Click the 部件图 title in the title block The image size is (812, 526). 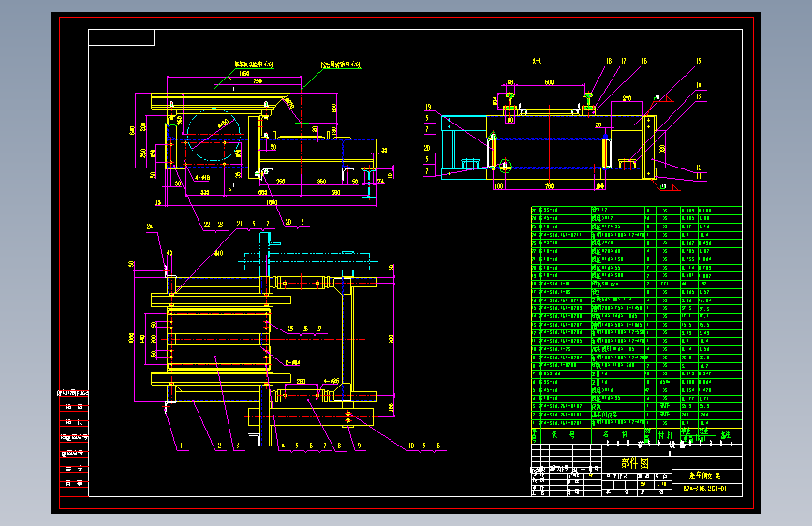pos(635,463)
